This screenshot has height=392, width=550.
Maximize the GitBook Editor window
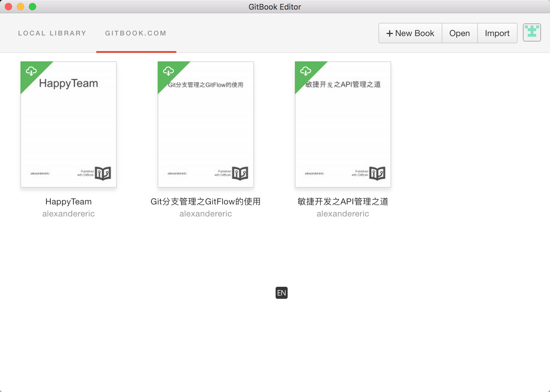(32, 7)
